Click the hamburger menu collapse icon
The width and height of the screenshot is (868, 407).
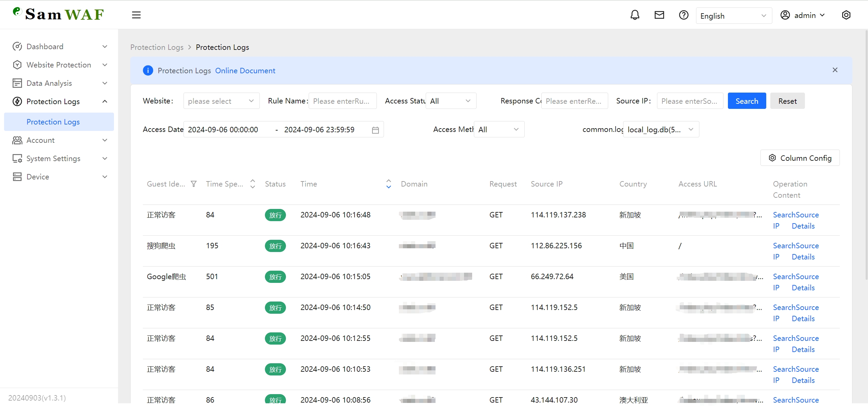click(136, 15)
